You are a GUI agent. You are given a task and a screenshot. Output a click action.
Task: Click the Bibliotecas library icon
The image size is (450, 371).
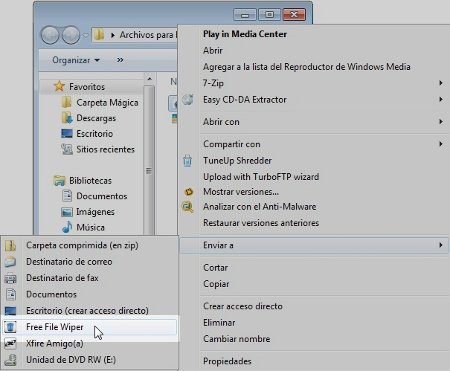(x=59, y=180)
